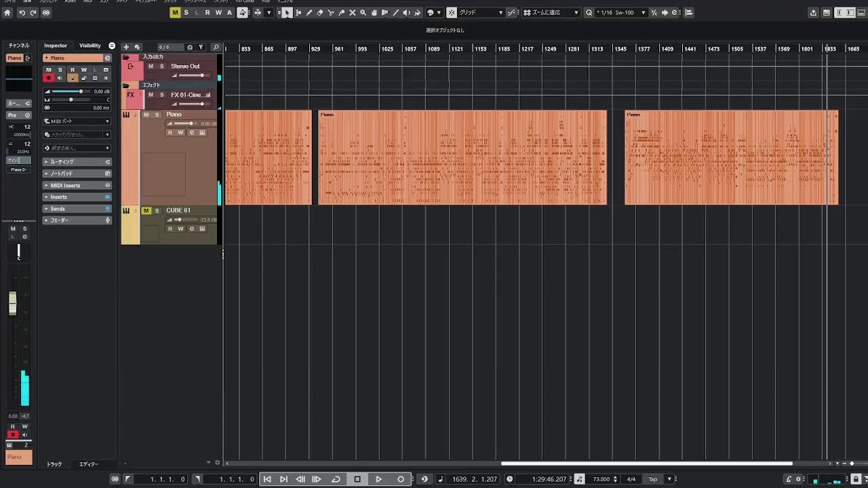Click Go to previous marker transport button
This screenshot has height=488, width=868.
click(x=267, y=479)
